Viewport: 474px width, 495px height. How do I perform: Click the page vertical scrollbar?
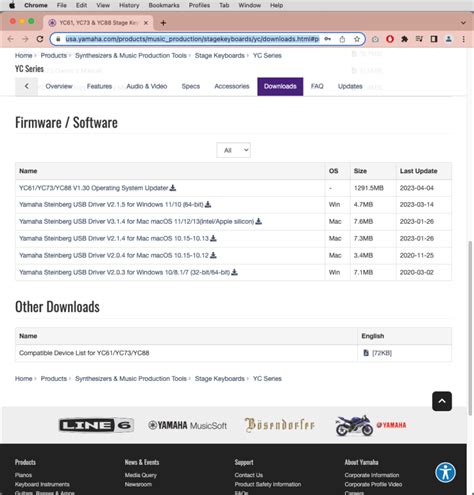click(470, 328)
